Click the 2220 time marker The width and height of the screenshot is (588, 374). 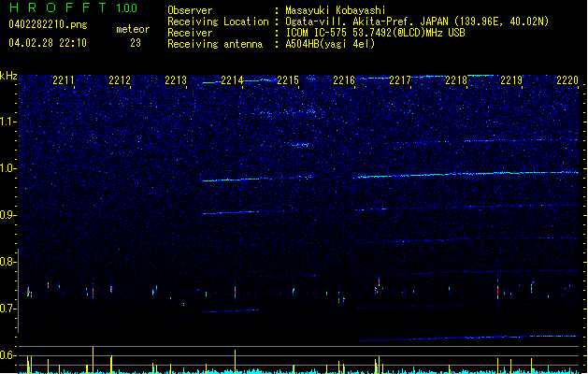(x=567, y=80)
